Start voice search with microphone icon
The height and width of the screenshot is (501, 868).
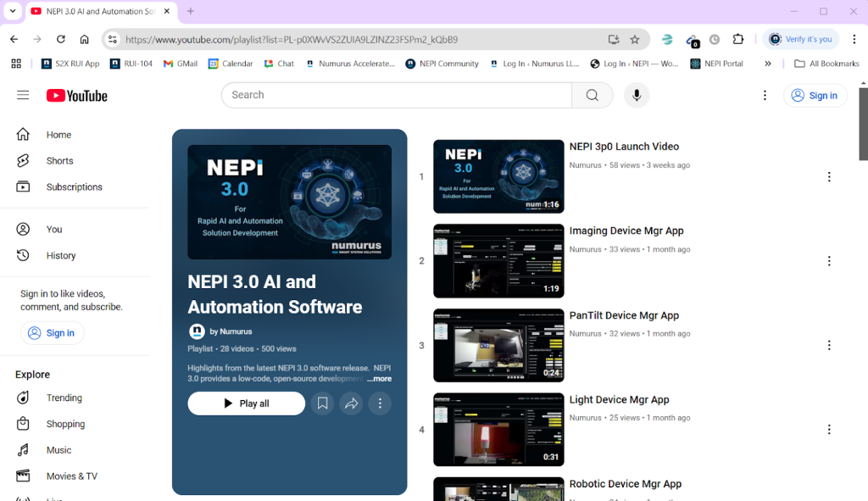click(x=637, y=95)
